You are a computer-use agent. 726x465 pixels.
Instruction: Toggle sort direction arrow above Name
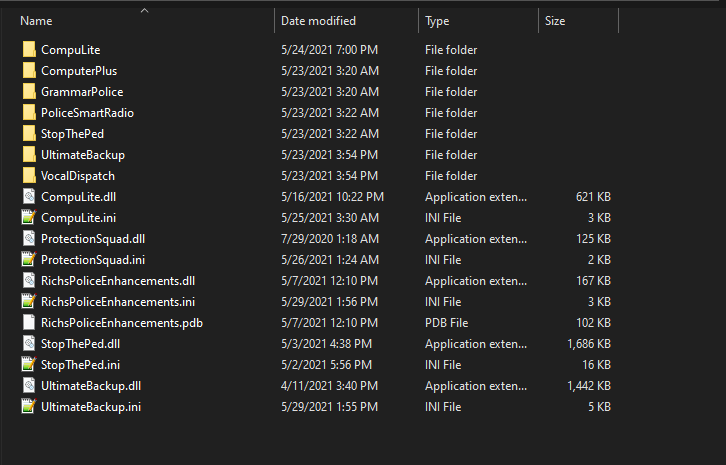point(144,11)
